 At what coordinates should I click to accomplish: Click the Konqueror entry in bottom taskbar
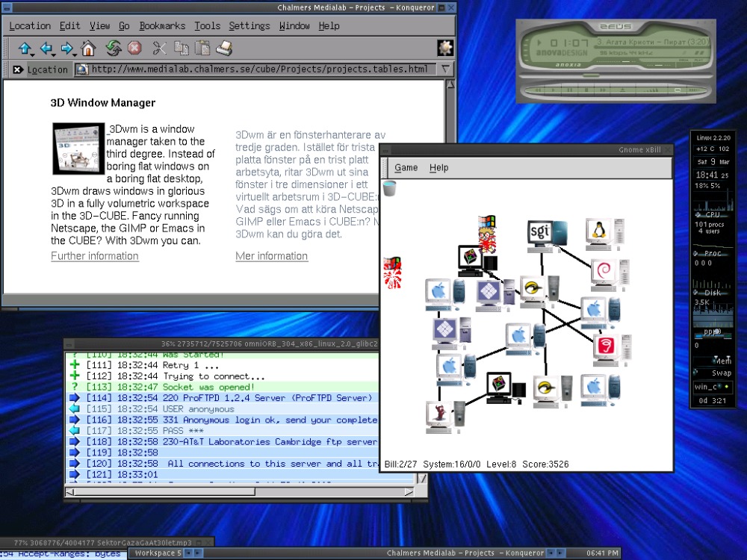(x=465, y=553)
